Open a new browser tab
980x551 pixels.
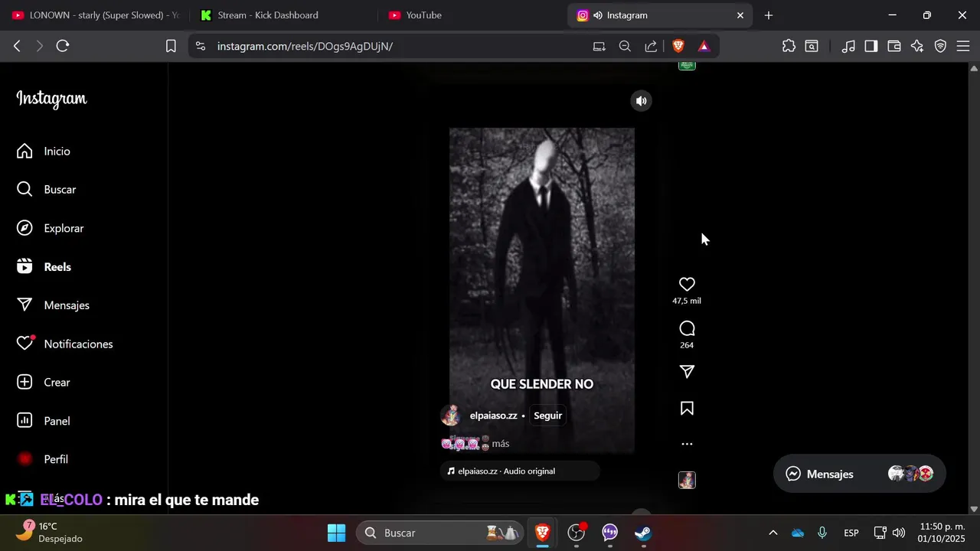click(769, 15)
